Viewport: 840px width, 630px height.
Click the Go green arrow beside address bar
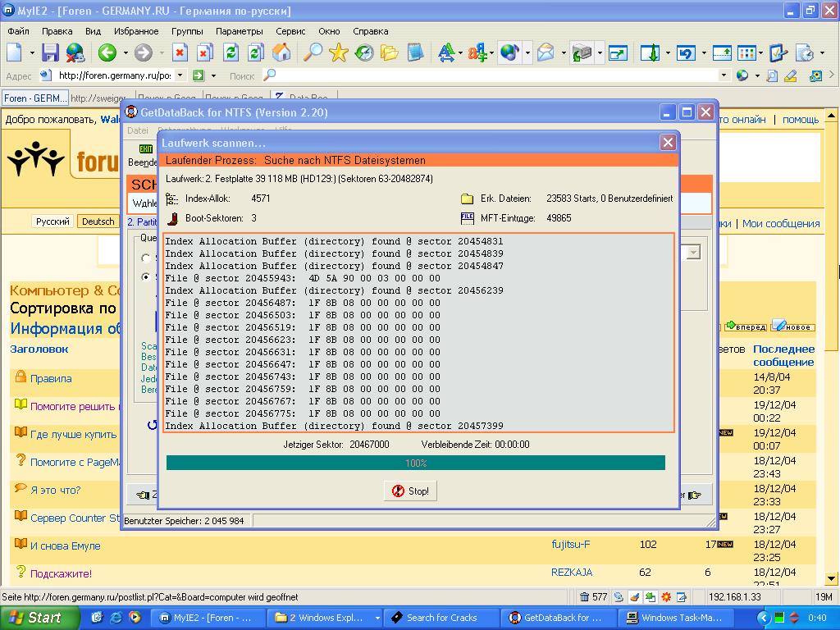199,75
